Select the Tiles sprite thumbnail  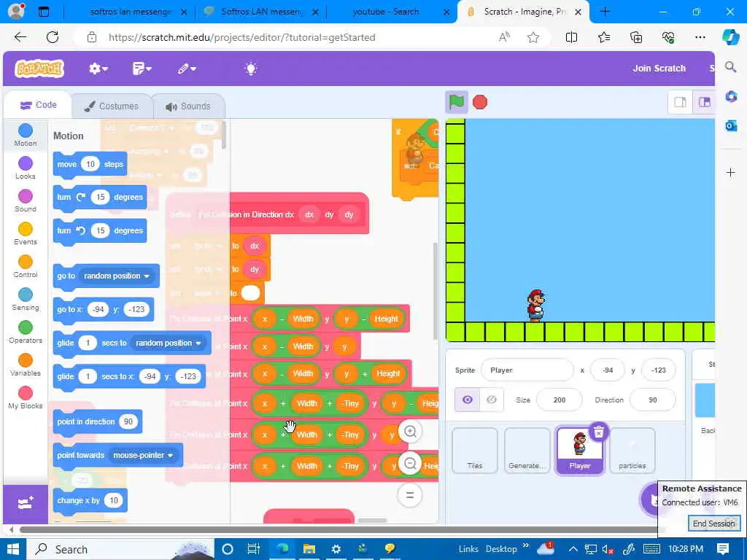(x=474, y=451)
